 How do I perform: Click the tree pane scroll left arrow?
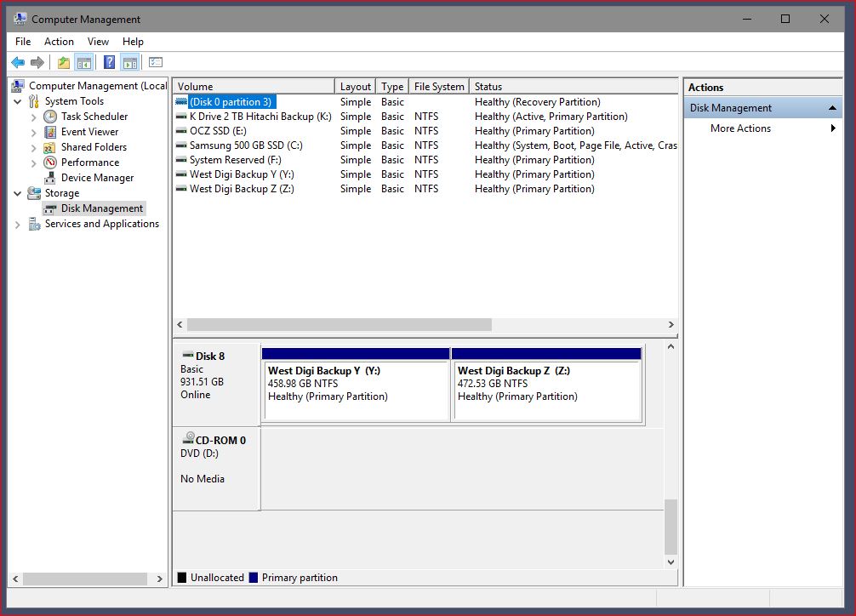tap(15, 579)
